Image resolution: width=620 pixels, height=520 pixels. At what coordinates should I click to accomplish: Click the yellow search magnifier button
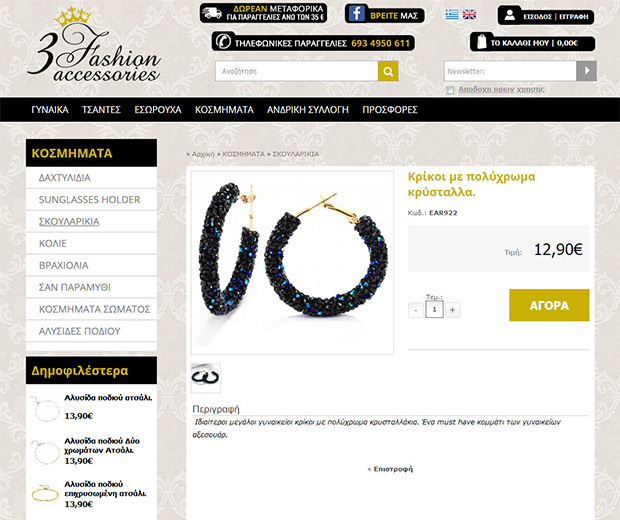[x=388, y=71]
